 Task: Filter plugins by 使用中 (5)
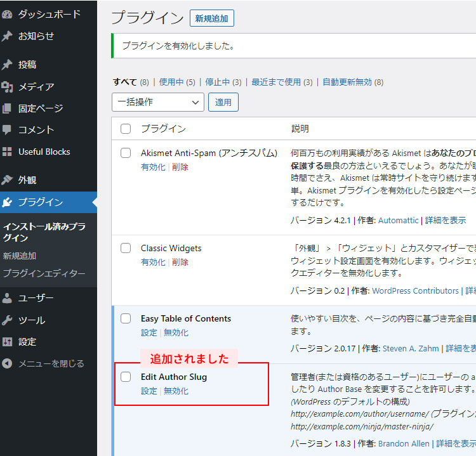pos(177,82)
